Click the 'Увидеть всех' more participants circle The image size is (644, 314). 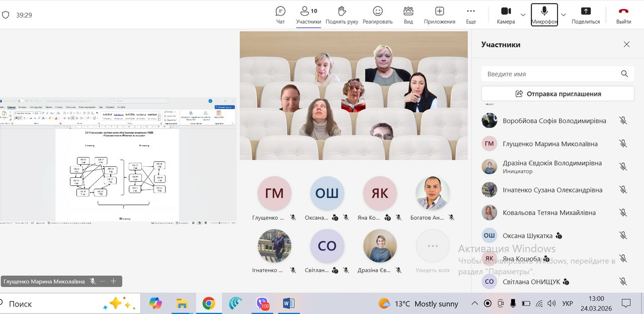(x=432, y=246)
